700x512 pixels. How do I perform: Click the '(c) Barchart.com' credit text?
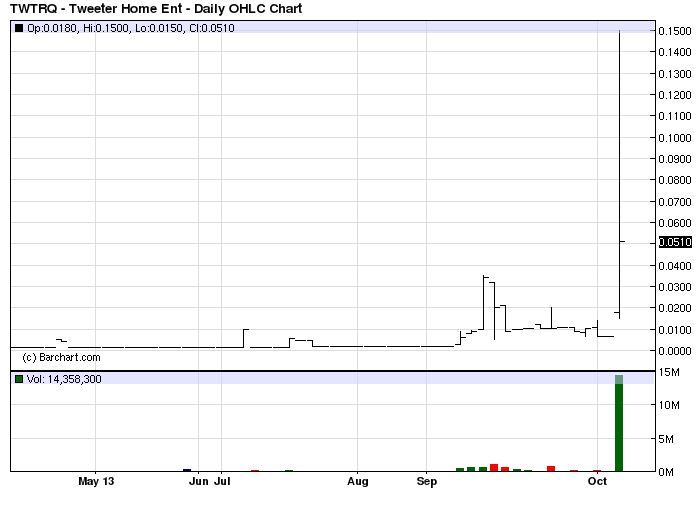click(x=61, y=357)
